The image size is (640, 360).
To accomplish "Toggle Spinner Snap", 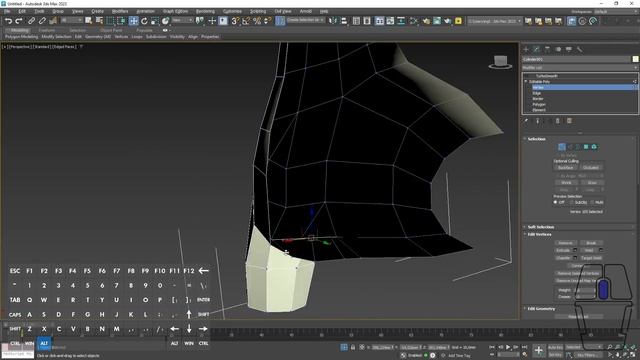I will click(x=267, y=21).
